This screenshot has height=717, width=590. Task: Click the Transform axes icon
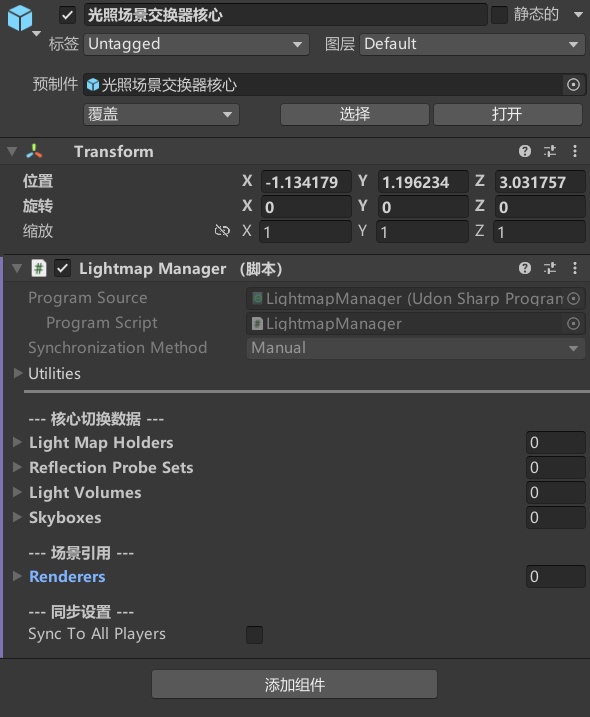click(x=34, y=151)
